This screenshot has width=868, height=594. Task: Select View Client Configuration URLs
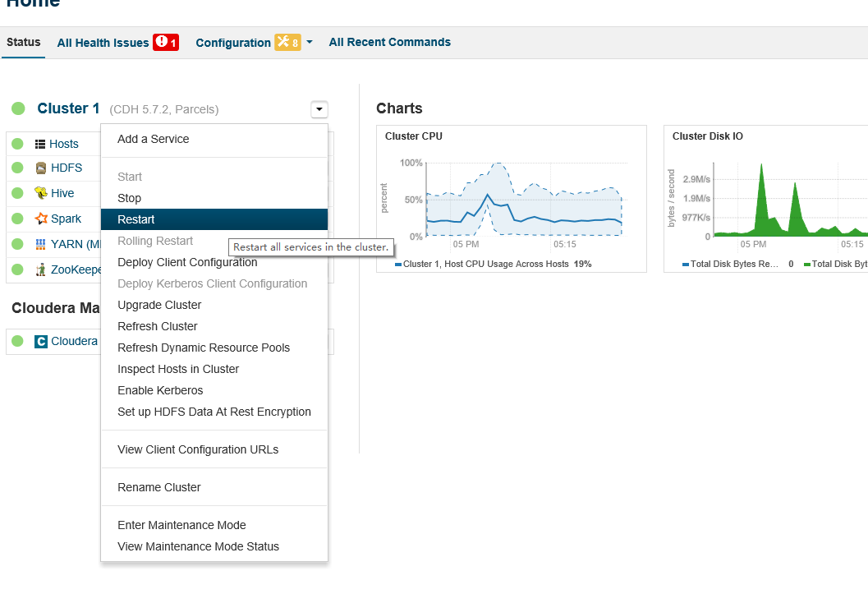click(214, 449)
